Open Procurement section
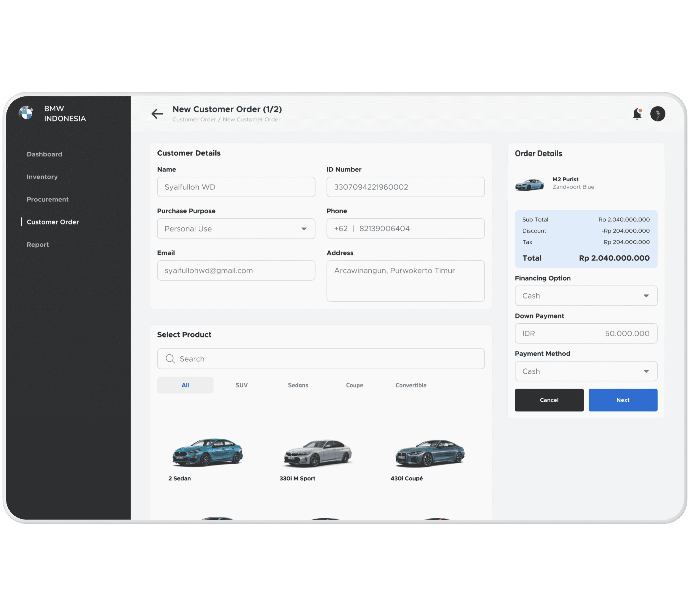Image resolution: width=690 pixels, height=616 pixels. pos(48,199)
